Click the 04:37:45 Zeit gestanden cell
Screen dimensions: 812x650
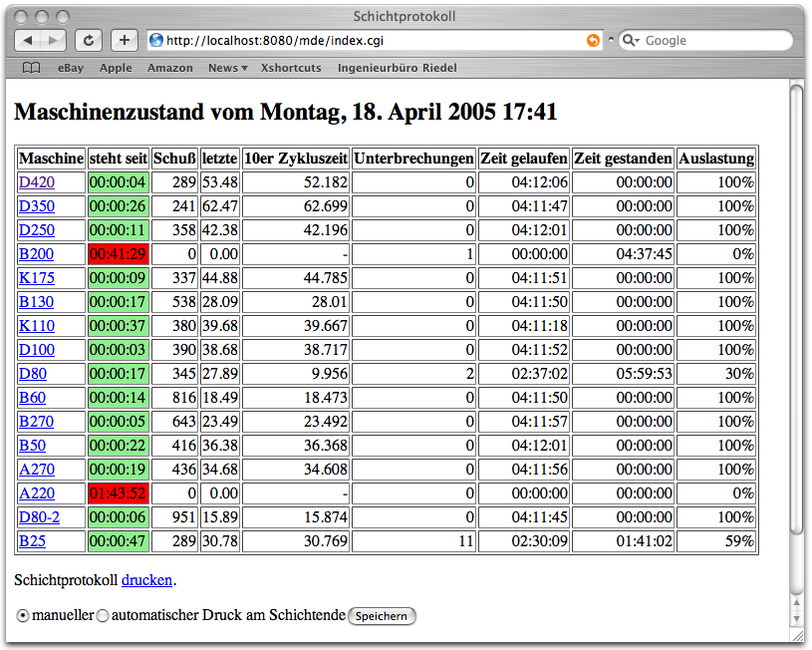623,254
